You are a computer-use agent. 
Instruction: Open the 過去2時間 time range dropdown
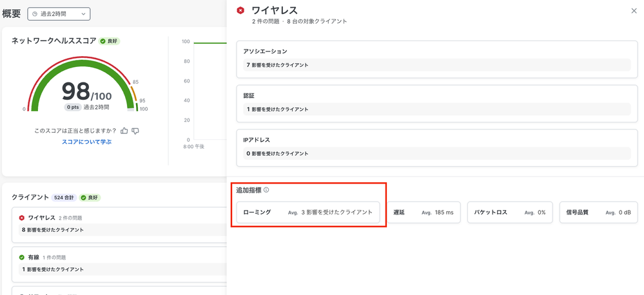pos(59,14)
